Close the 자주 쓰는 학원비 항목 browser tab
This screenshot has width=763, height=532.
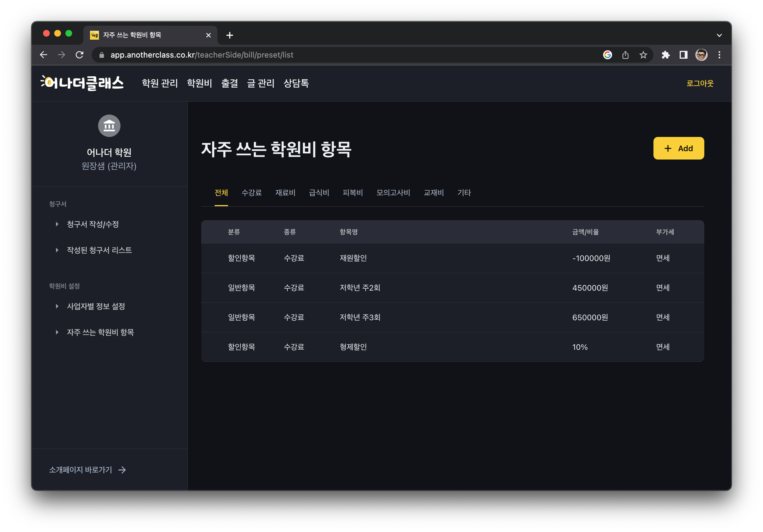tap(208, 35)
